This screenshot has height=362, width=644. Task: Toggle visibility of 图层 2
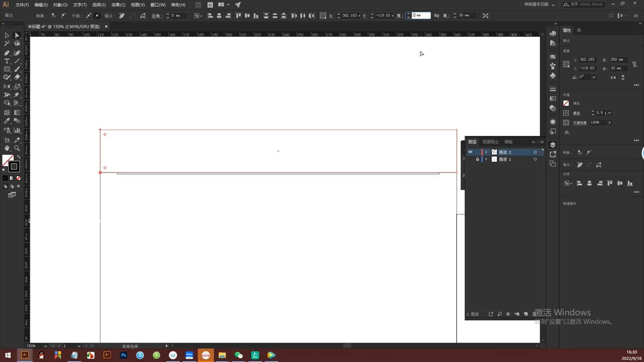470,152
